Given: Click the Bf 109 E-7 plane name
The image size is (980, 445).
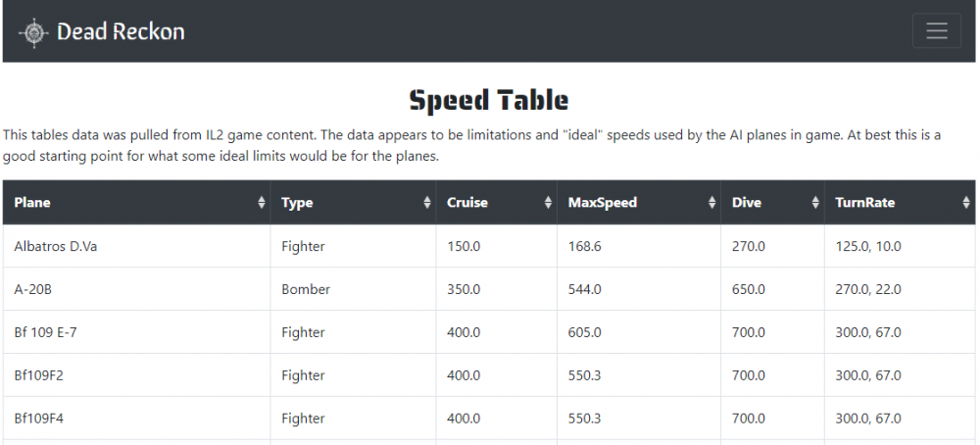Looking at the screenshot, I should click(x=45, y=332).
